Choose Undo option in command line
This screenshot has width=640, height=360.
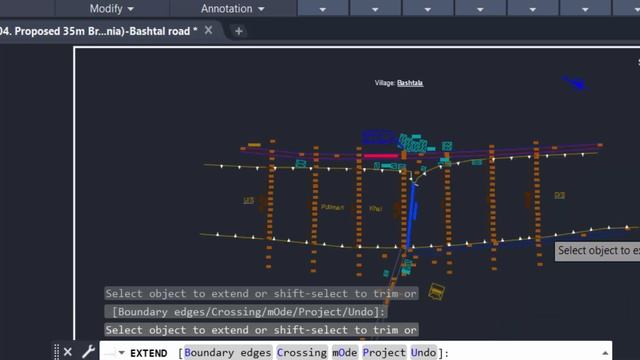423,353
